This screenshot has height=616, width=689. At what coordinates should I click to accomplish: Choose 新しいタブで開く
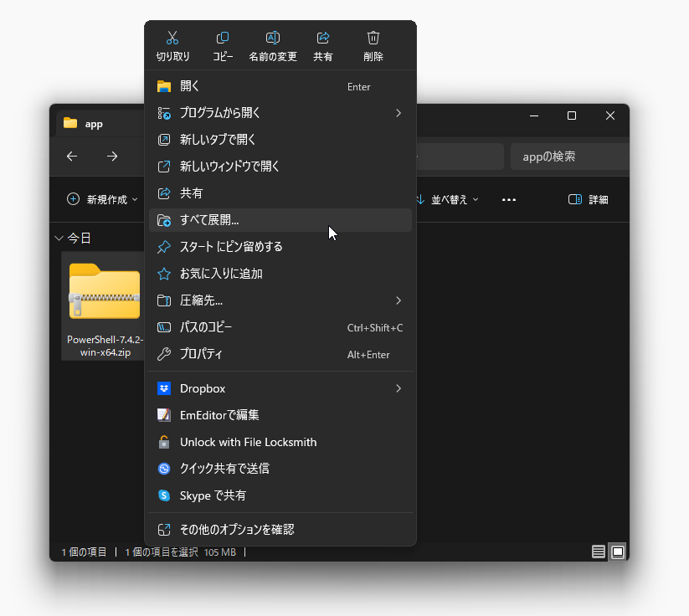point(280,140)
